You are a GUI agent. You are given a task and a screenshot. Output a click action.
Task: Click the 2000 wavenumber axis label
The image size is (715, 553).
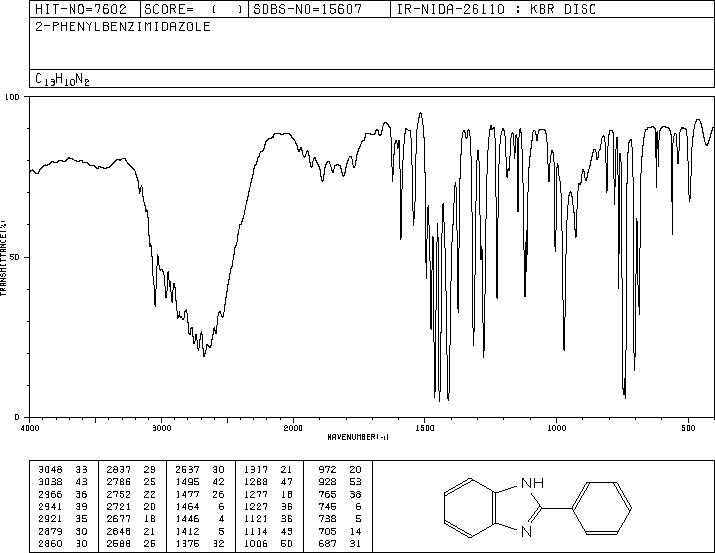click(293, 428)
